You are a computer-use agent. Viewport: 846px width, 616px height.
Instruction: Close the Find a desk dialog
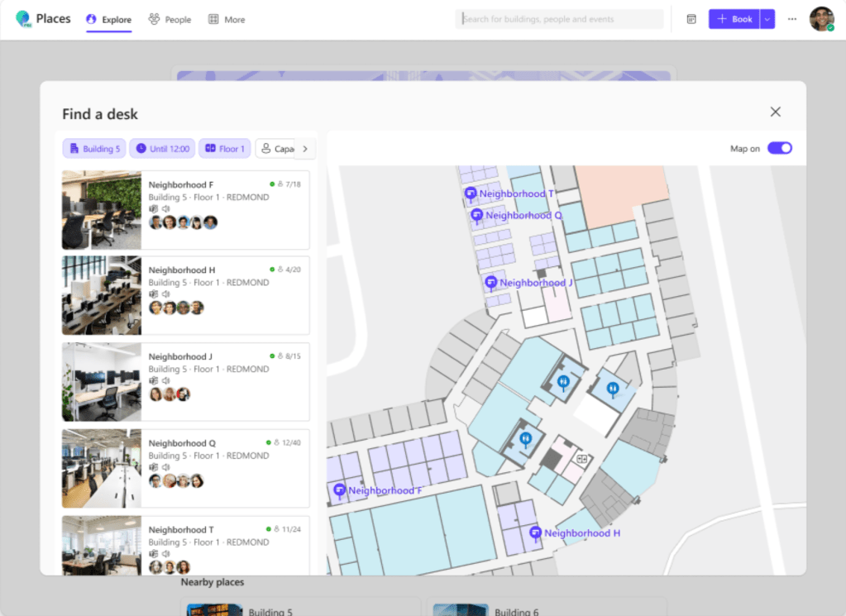tap(776, 112)
